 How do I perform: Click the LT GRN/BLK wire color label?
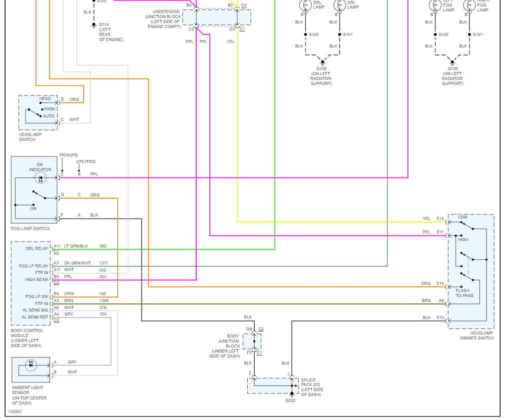pyautogui.click(x=76, y=246)
